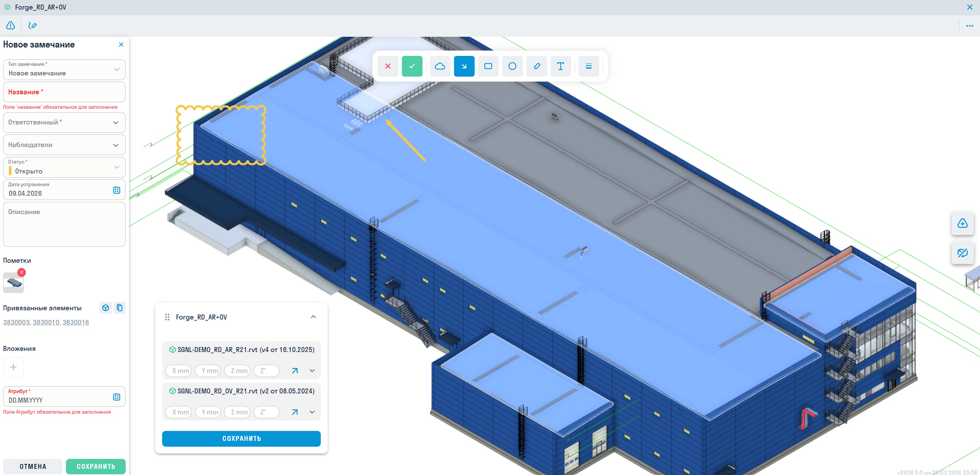
Task: Click the Отмена button
Action: pyautogui.click(x=33, y=466)
